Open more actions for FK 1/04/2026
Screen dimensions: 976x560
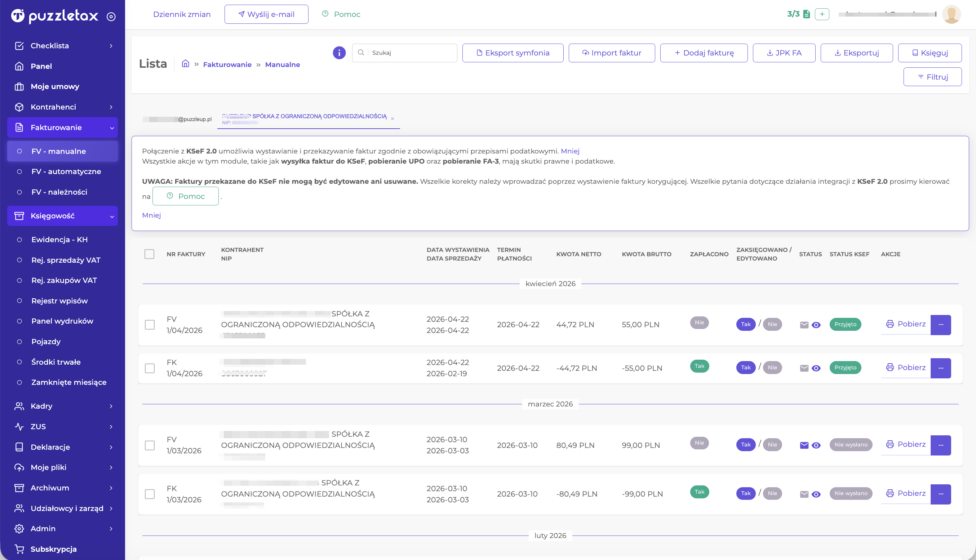pyautogui.click(x=941, y=368)
